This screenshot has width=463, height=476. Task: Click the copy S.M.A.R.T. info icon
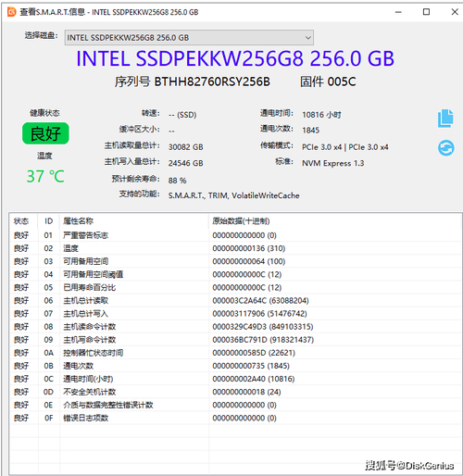click(445, 119)
